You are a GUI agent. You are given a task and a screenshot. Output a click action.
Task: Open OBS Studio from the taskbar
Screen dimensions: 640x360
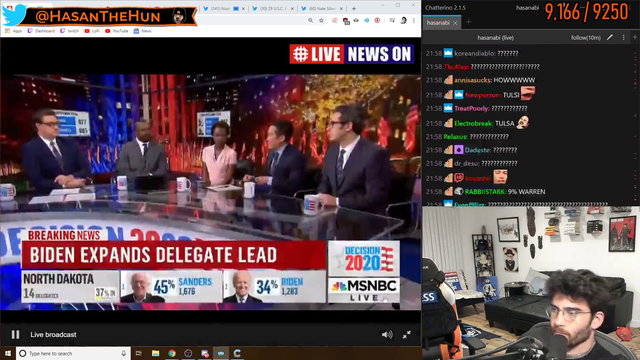188,353
